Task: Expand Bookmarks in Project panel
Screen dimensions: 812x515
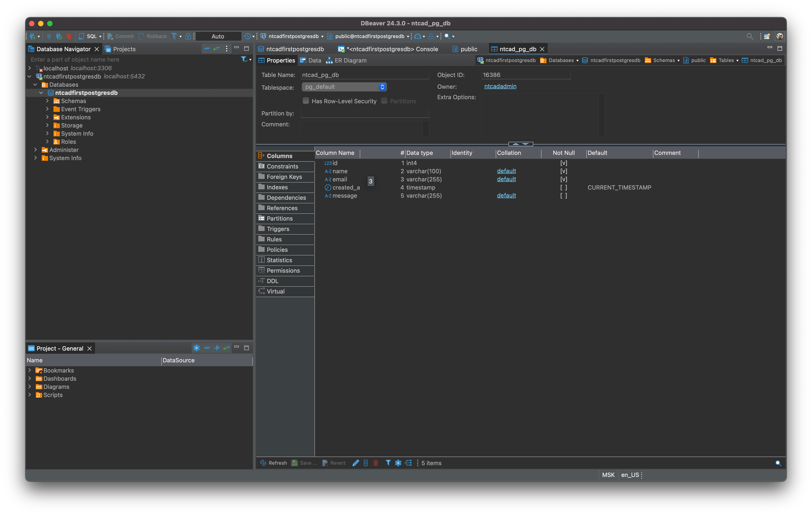Action: pos(30,370)
